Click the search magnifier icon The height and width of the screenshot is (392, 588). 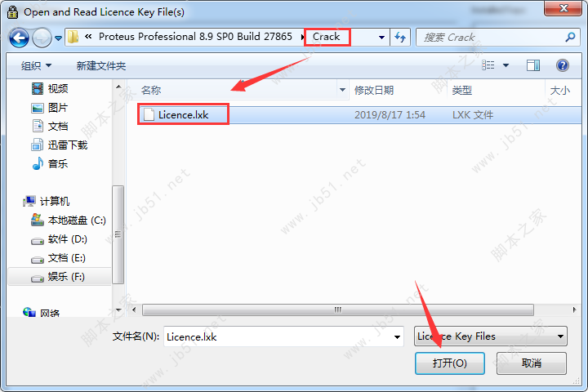[x=570, y=37]
